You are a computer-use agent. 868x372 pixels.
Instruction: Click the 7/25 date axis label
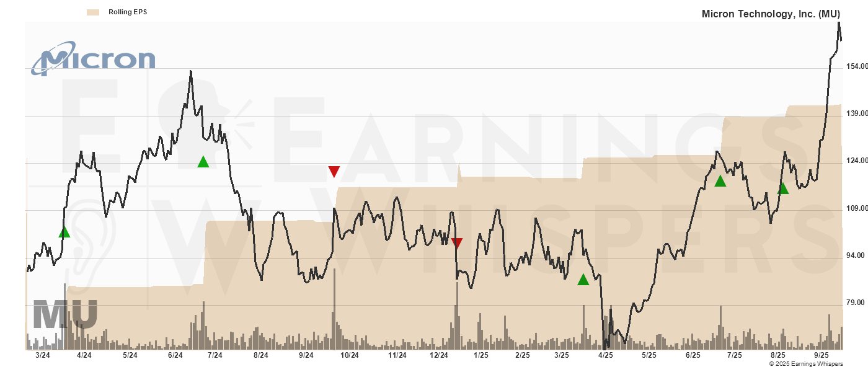click(735, 355)
